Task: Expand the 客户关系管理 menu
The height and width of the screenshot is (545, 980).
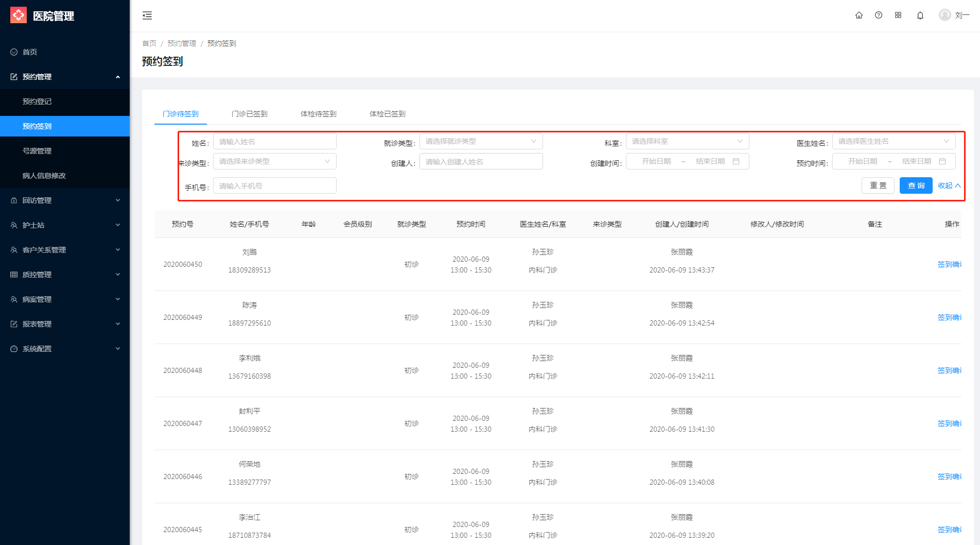Action: (118, 250)
